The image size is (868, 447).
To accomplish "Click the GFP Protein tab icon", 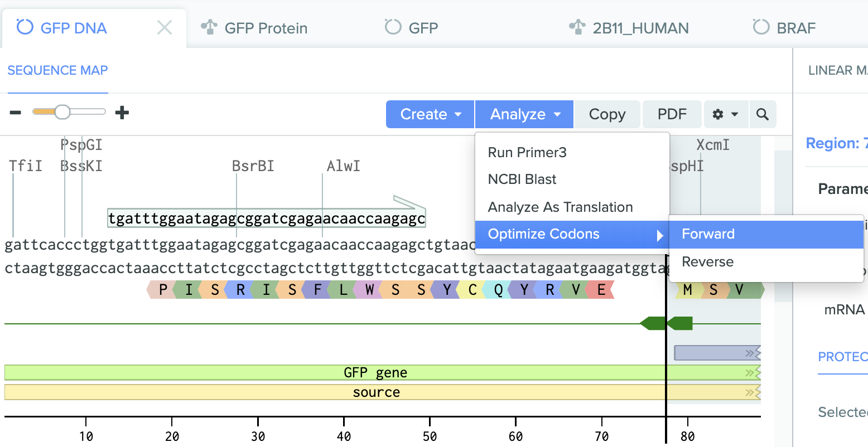I will 209,27.
